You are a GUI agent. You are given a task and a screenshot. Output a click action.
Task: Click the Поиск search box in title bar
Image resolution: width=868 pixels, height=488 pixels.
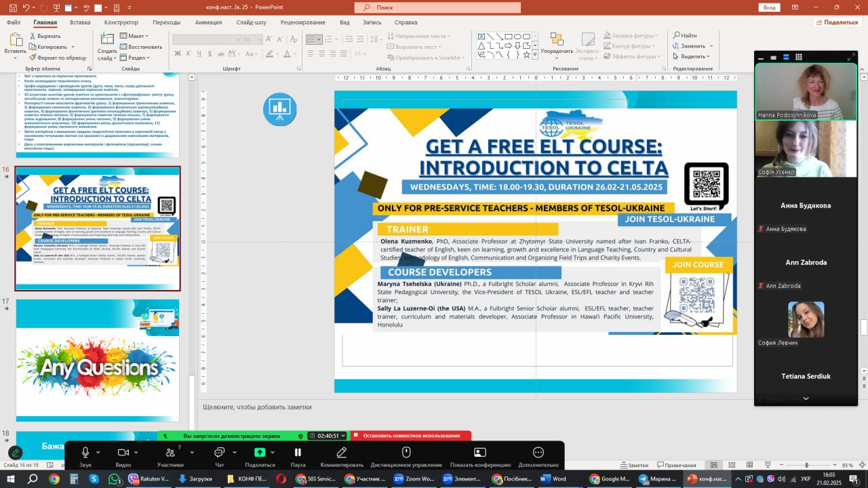[x=437, y=7]
